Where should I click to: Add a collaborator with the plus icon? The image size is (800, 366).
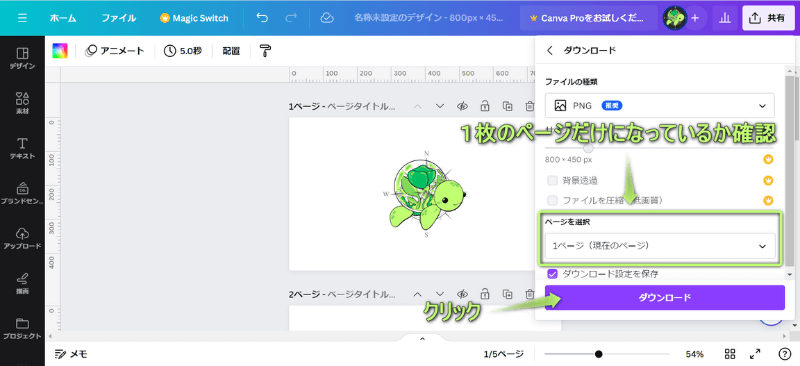click(695, 18)
